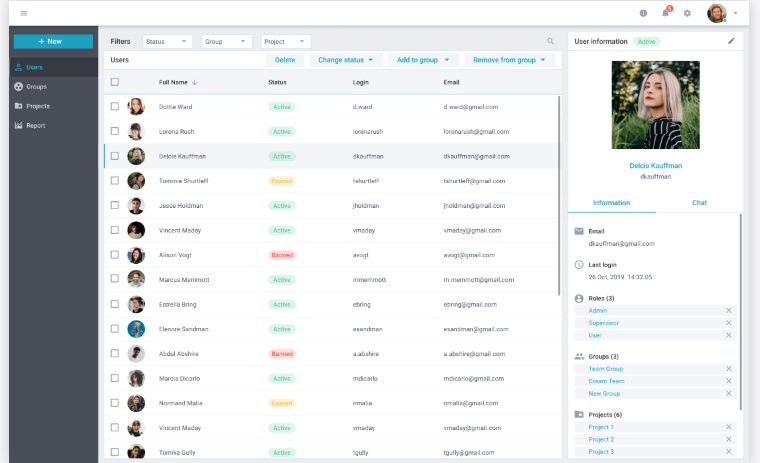The image size is (760, 463).
Task: Open Report in the sidebar
Action: [53, 126]
